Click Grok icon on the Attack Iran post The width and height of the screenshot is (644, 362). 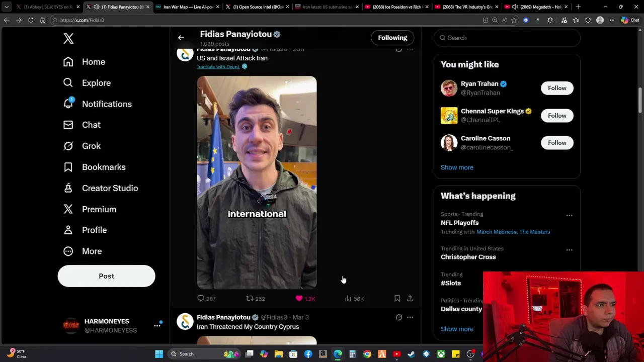coord(398,49)
